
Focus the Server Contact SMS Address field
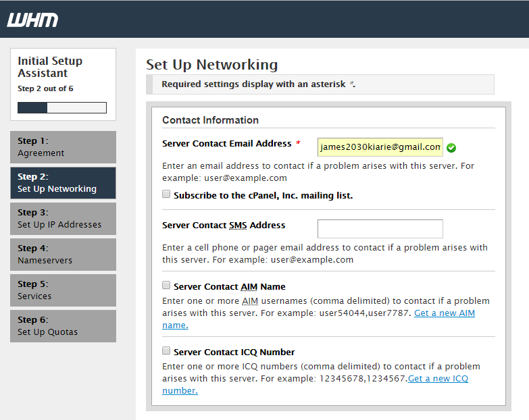(380, 229)
